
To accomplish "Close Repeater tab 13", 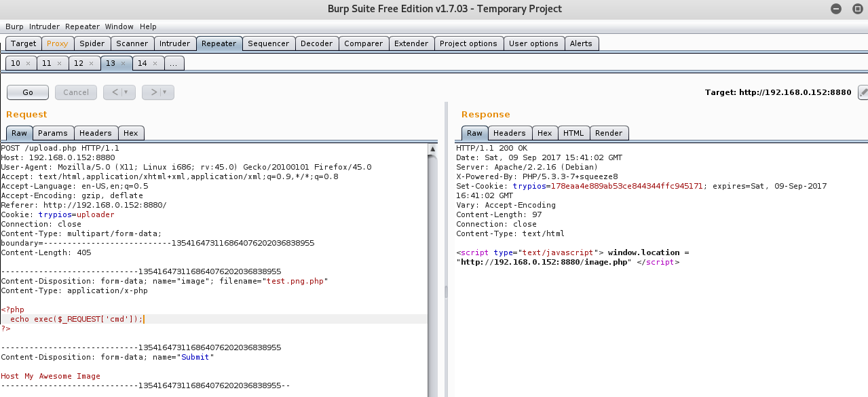I will [x=123, y=63].
